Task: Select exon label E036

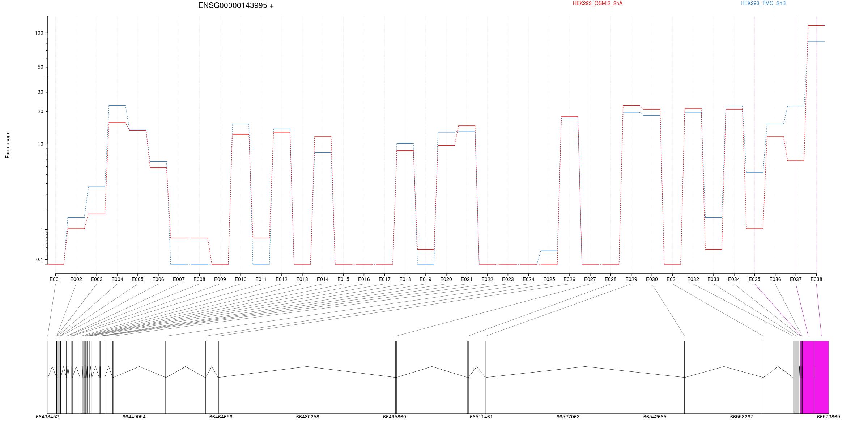Action: click(x=775, y=279)
